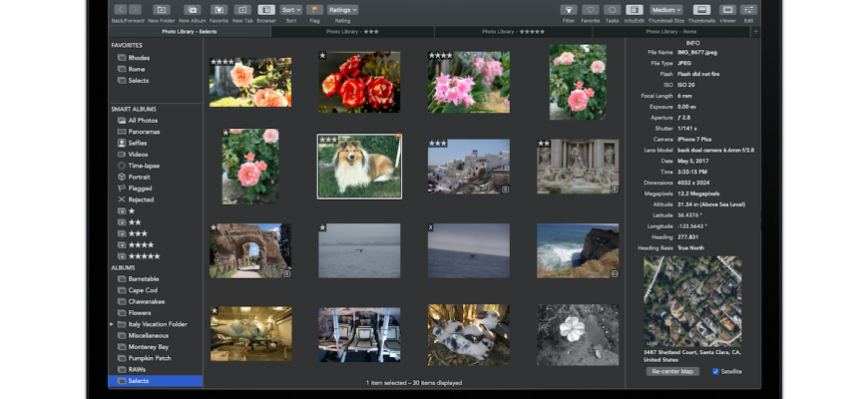The image size is (868, 399).
Task: Uncheck the Satellite checkbox
Action: coord(715,372)
